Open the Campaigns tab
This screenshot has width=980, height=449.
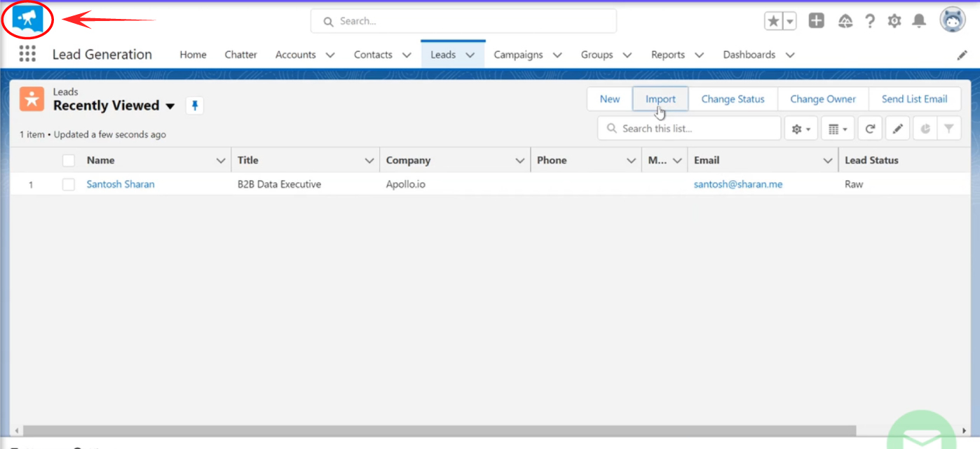[518, 55]
